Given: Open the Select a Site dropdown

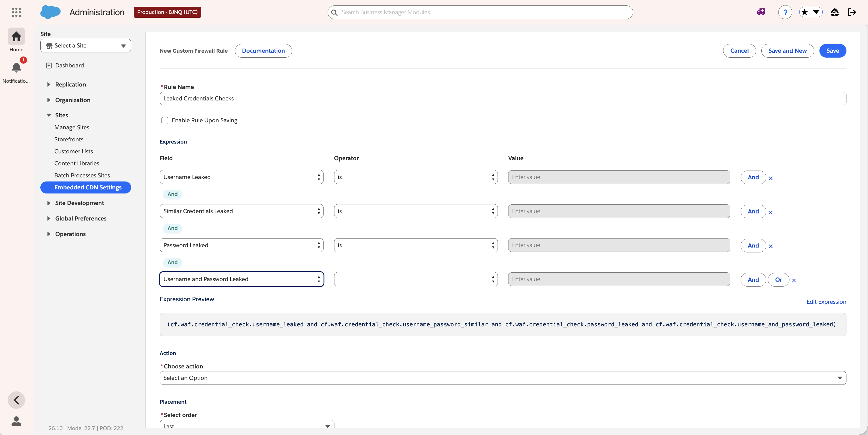Looking at the screenshot, I should 86,46.
